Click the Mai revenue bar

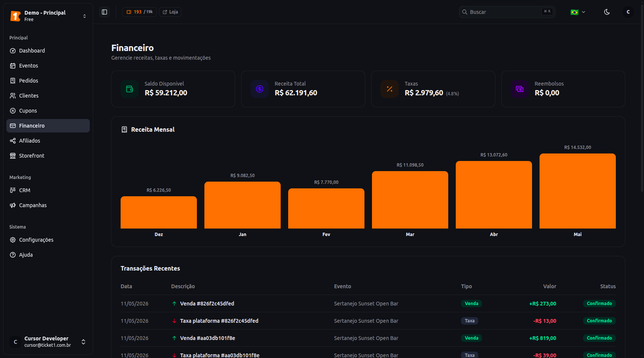(x=577, y=191)
